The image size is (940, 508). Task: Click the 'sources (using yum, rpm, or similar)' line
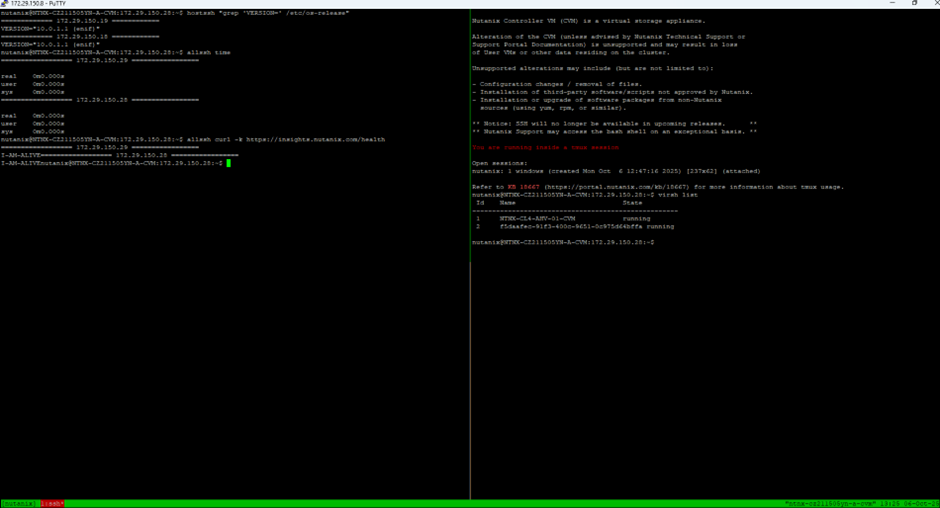click(x=553, y=108)
